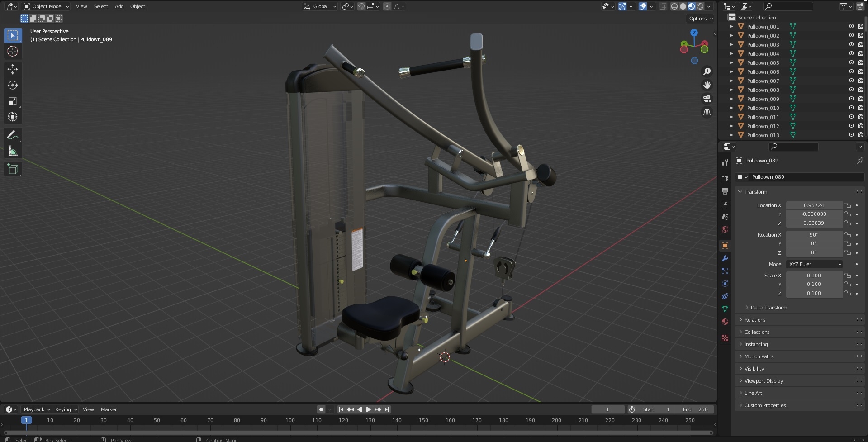
Task: Hide Pulldown_005 using the eye icon
Action: tap(851, 62)
